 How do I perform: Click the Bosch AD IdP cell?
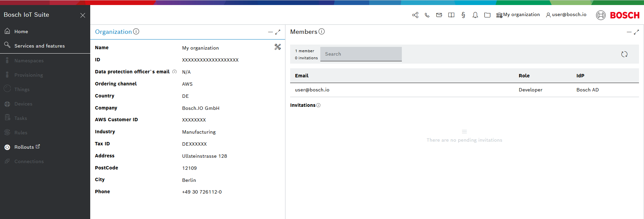click(x=587, y=90)
